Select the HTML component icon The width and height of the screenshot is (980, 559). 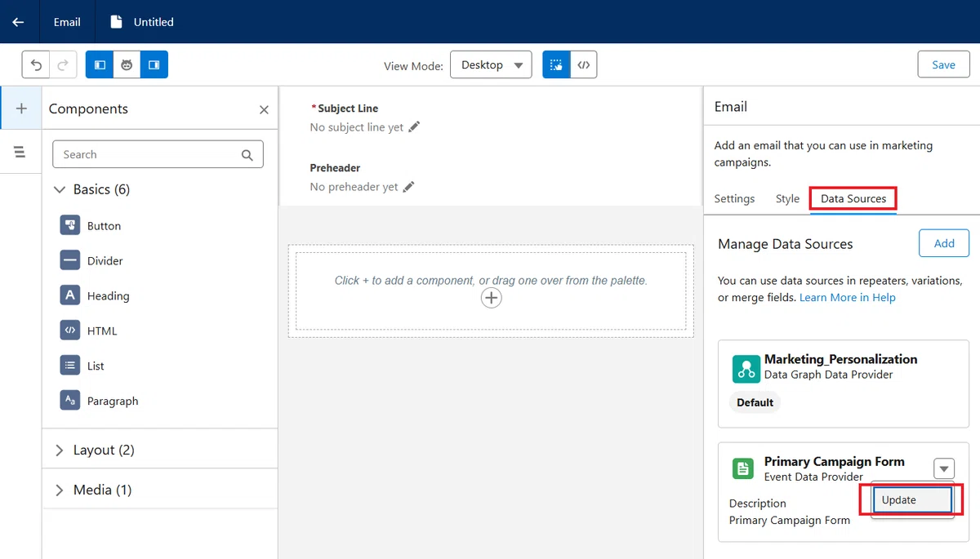point(70,331)
